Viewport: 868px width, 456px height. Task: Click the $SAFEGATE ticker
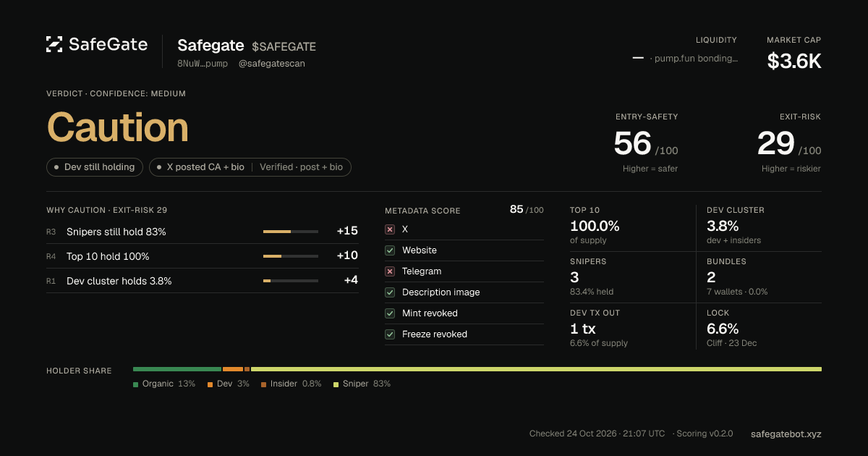[x=284, y=46]
